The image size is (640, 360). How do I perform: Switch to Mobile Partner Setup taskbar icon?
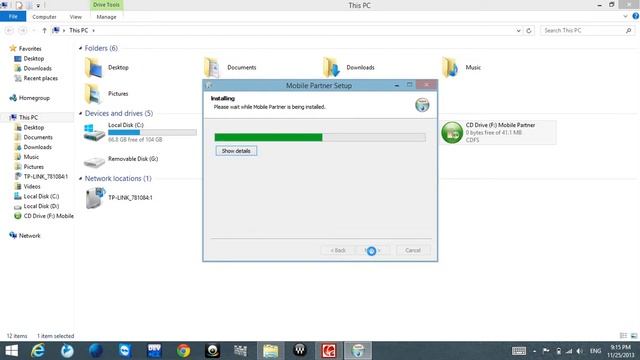pyautogui.click(x=358, y=351)
